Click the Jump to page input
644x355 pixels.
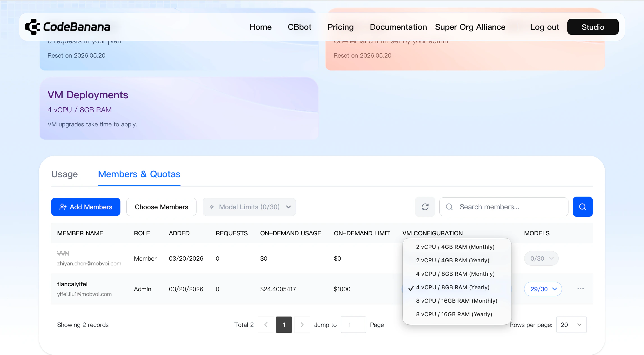353,325
